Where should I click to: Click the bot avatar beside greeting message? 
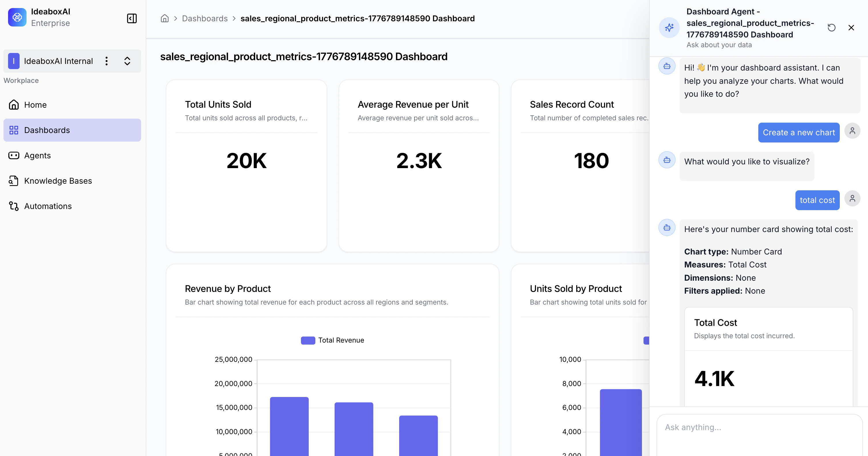[x=667, y=66]
